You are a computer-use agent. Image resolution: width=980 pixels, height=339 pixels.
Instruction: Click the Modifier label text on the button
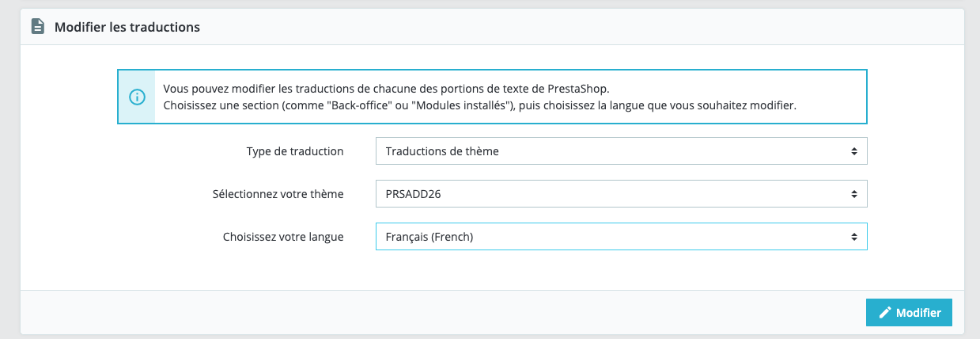[x=918, y=313]
